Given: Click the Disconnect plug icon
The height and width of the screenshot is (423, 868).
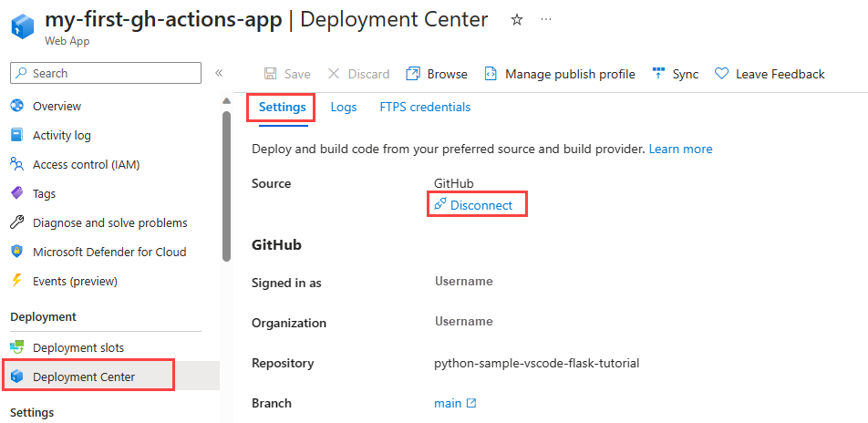Looking at the screenshot, I should (x=440, y=204).
